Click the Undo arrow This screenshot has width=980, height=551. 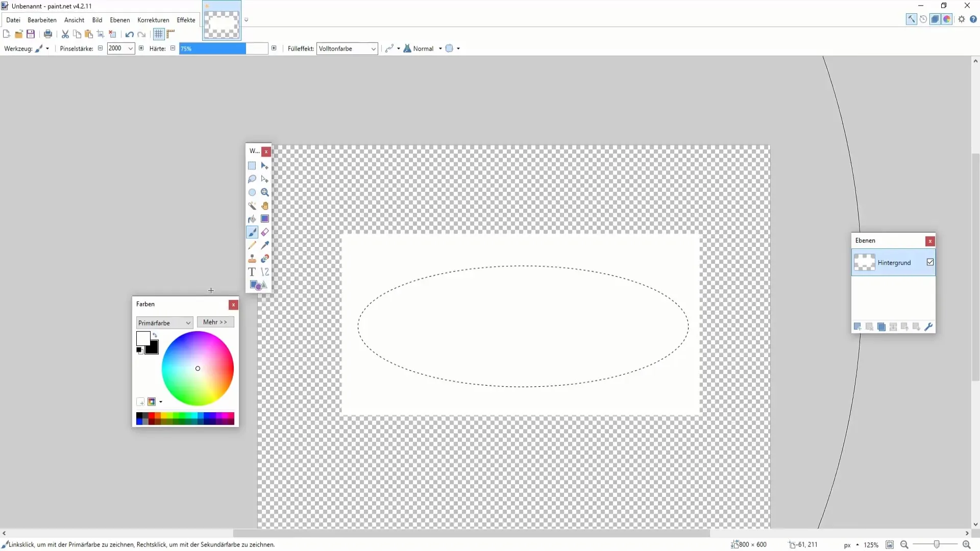point(130,34)
